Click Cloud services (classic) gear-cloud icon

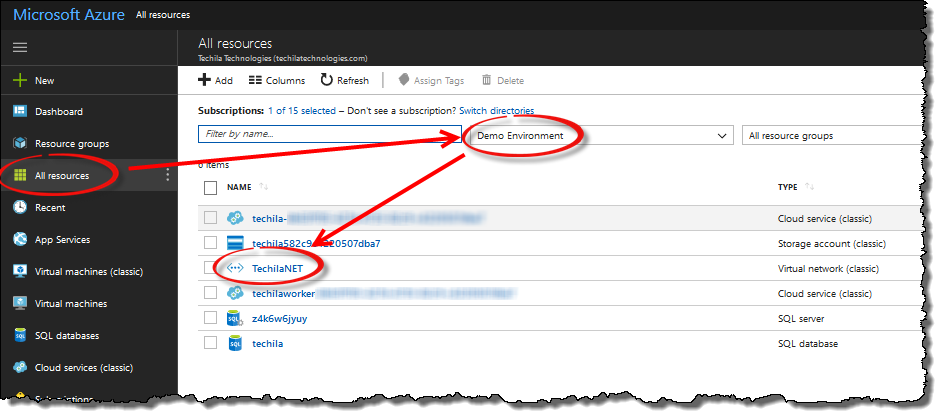[x=20, y=367]
